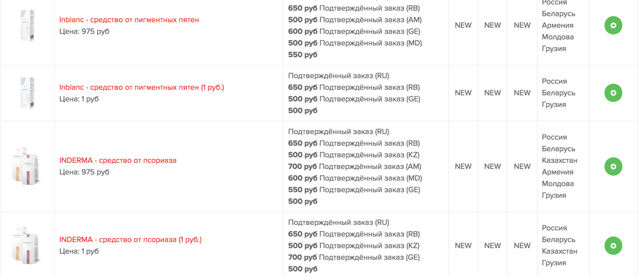
Task: Add INDERMA (1 руб.) offer with plus icon
Action: coord(613,246)
